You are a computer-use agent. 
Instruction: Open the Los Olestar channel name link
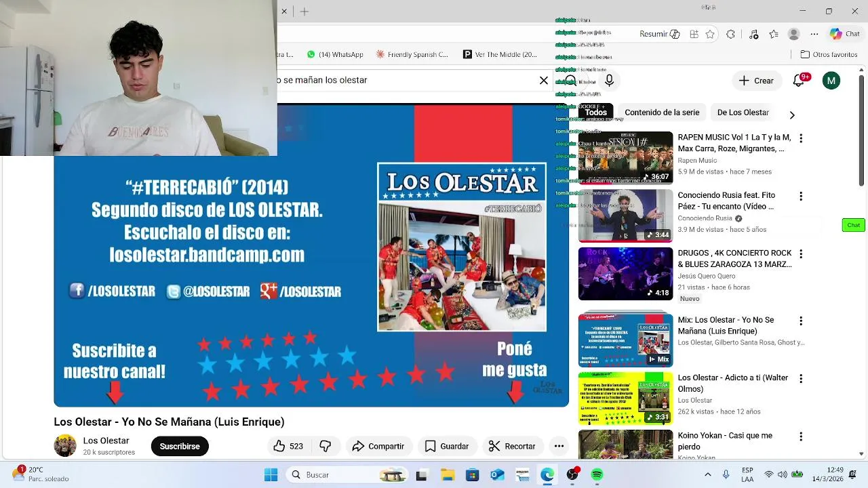[x=106, y=441]
